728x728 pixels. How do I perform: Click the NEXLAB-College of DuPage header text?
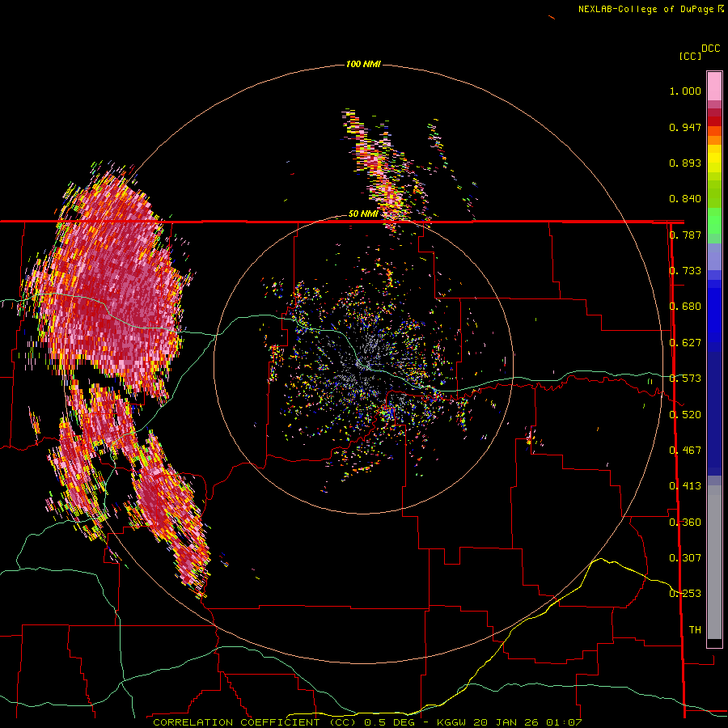[650, 9]
